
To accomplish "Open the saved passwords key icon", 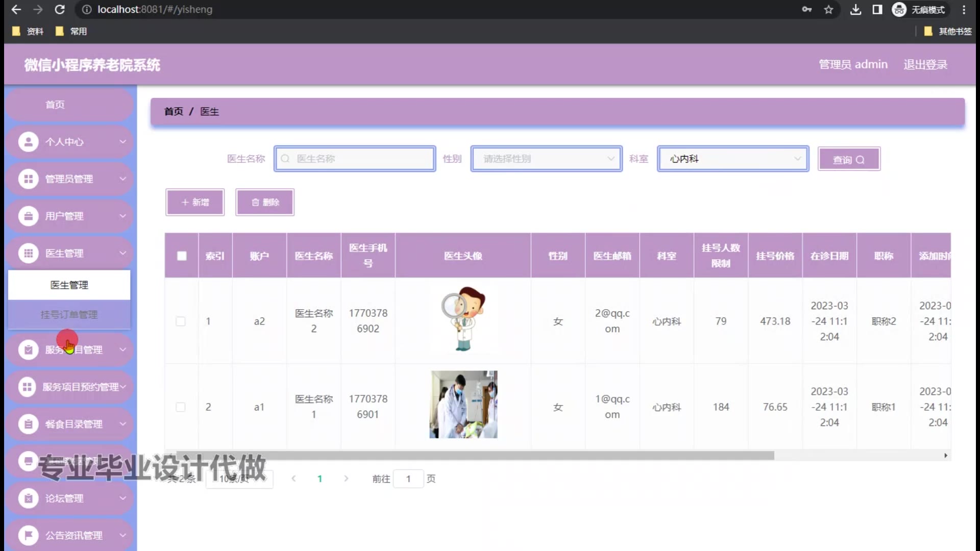I will [806, 9].
